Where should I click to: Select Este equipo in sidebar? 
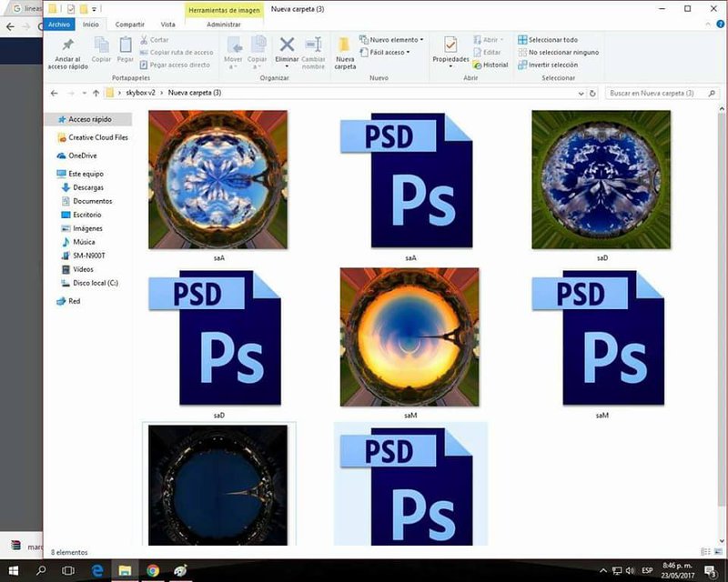click(80, 174)
